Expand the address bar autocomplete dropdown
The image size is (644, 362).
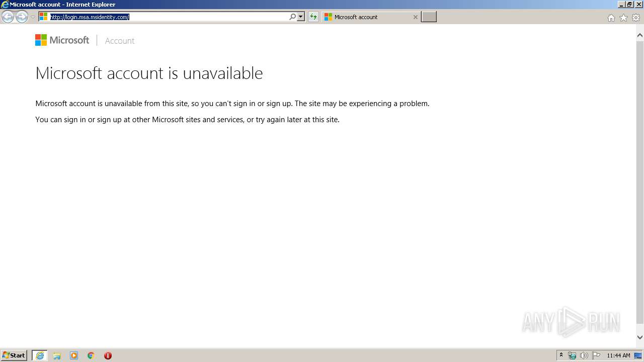tap(301, 17)
